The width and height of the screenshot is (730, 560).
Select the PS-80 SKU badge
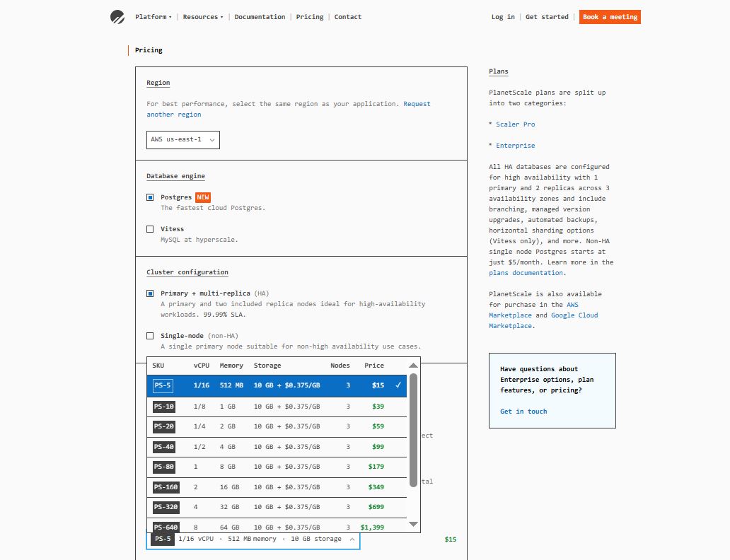point(163,467)
